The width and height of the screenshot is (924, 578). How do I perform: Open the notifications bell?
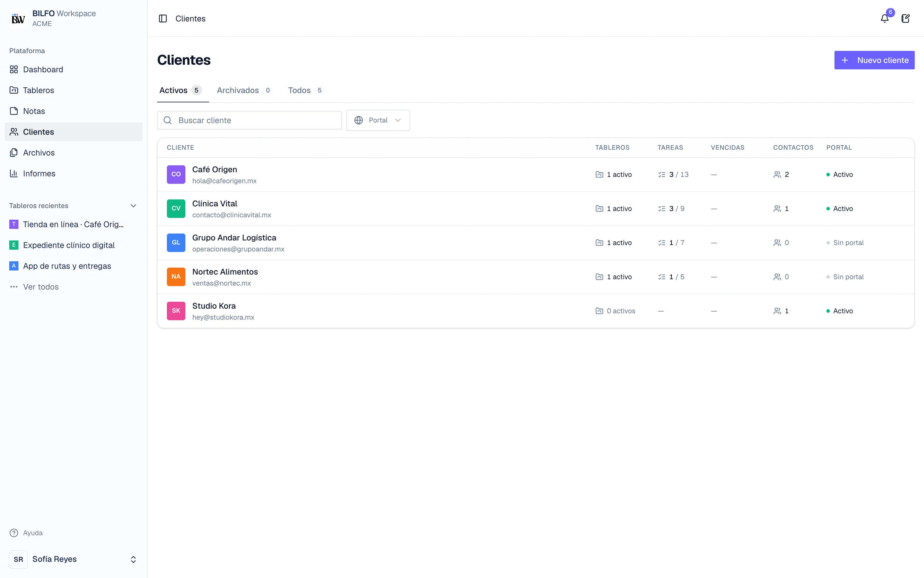coord(885,18)
